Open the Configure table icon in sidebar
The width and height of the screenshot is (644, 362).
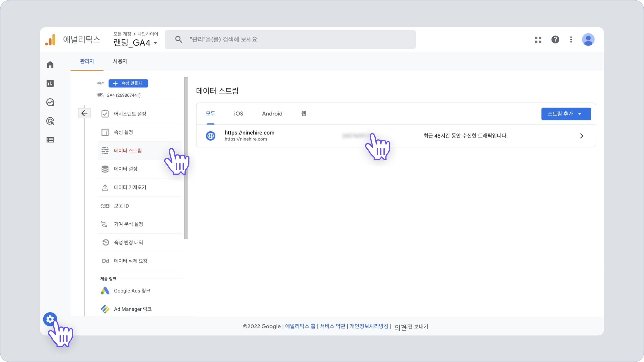[50, 140]
